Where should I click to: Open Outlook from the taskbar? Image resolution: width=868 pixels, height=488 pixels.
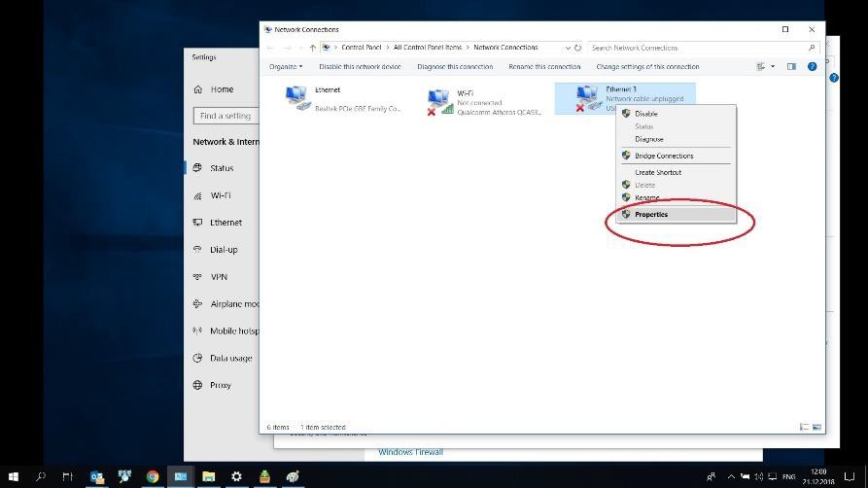[97, 476]
